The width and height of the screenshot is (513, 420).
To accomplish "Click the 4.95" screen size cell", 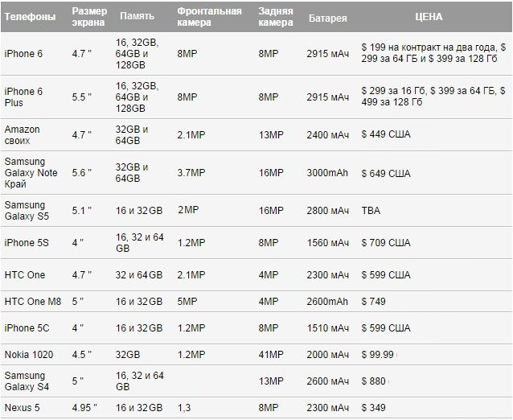I will click(84, 409).
